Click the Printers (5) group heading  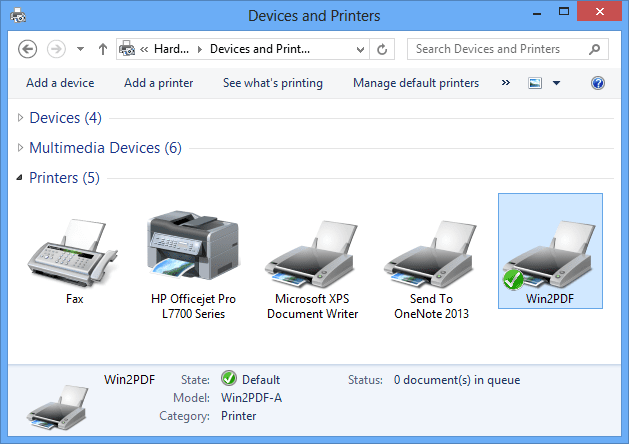64,178
